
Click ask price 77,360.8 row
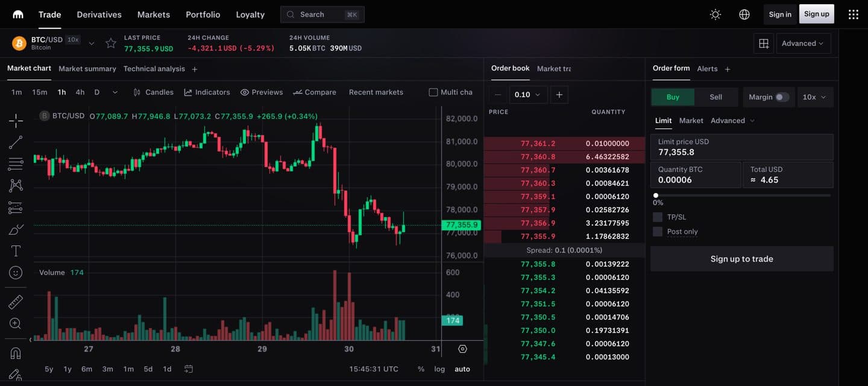coord(564,157)
